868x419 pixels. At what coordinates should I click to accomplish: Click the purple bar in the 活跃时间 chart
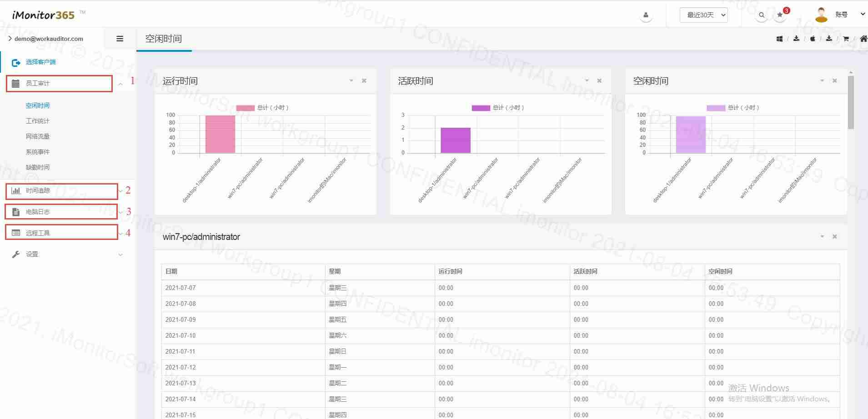pyautogui.click(x=456, y=140)
